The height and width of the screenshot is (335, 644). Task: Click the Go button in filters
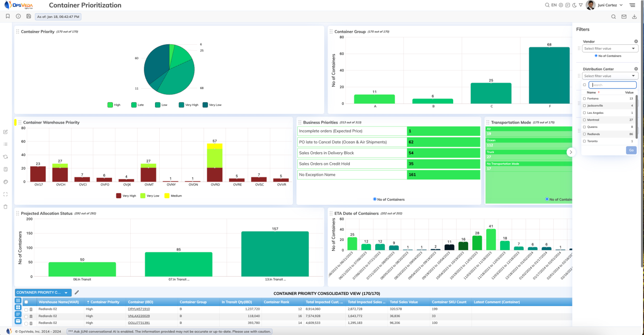631,150
